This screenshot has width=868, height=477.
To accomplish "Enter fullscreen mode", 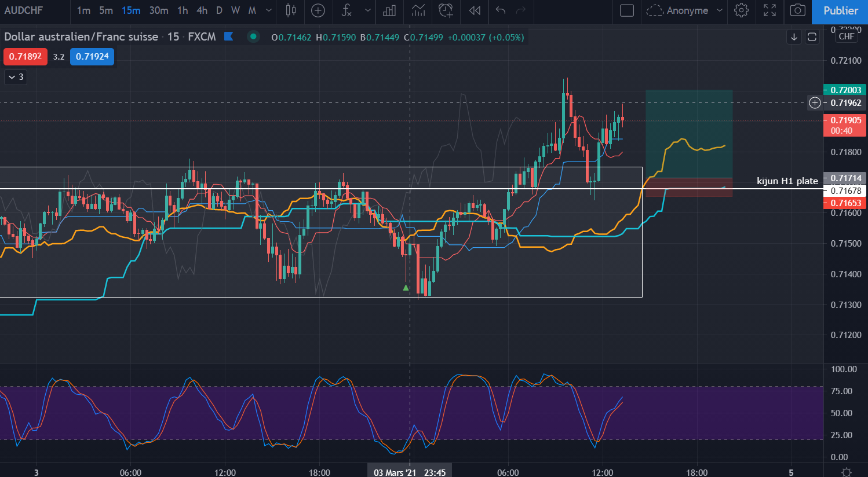I will pyautogui.click(x=769, y=10).
